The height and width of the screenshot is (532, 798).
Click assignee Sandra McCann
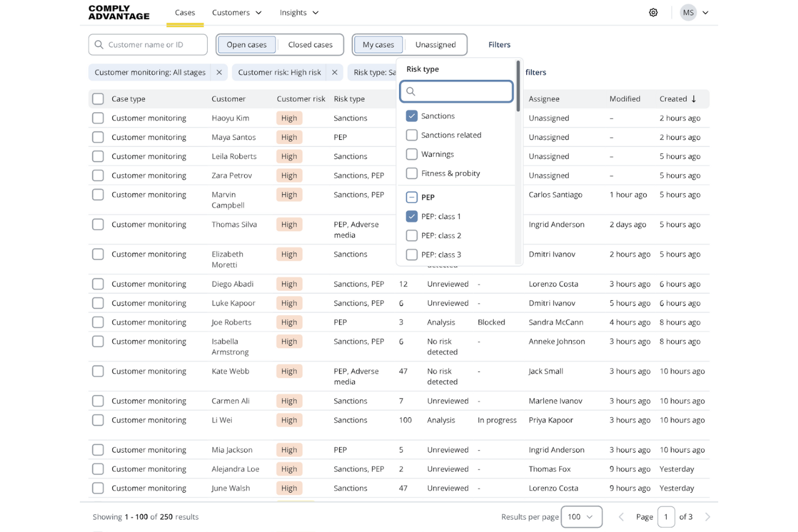click(556, 322)
